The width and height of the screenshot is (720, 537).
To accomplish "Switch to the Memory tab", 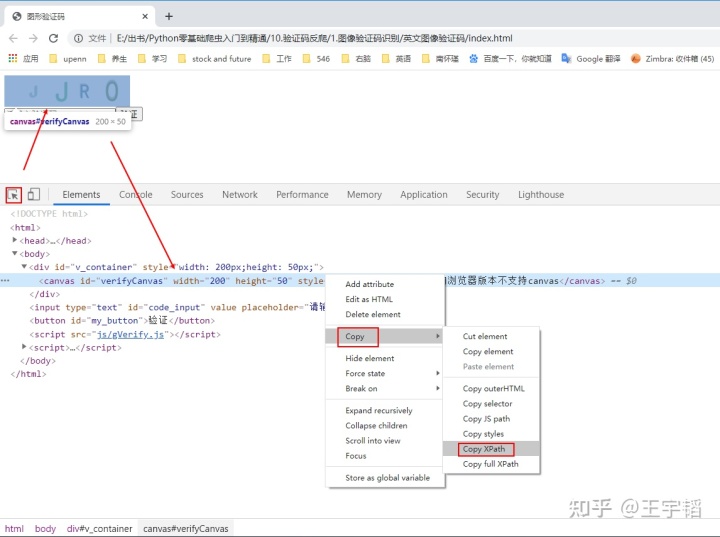I will point(364,195).
